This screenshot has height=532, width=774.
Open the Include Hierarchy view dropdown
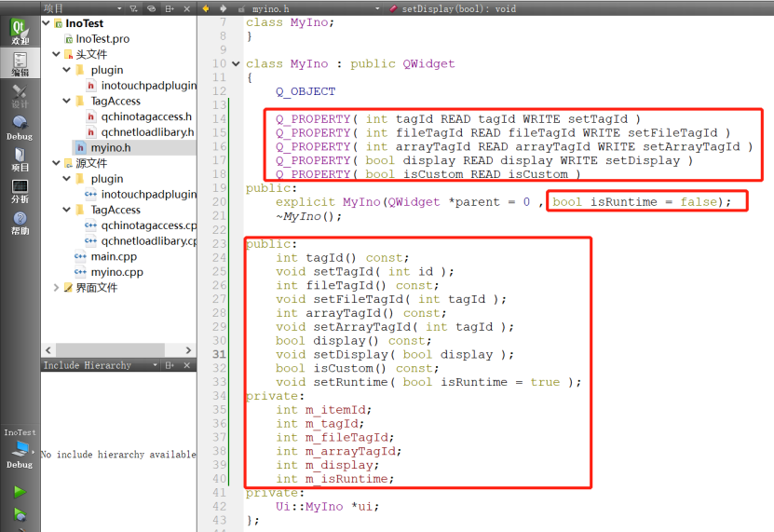[x=154, y=365]
